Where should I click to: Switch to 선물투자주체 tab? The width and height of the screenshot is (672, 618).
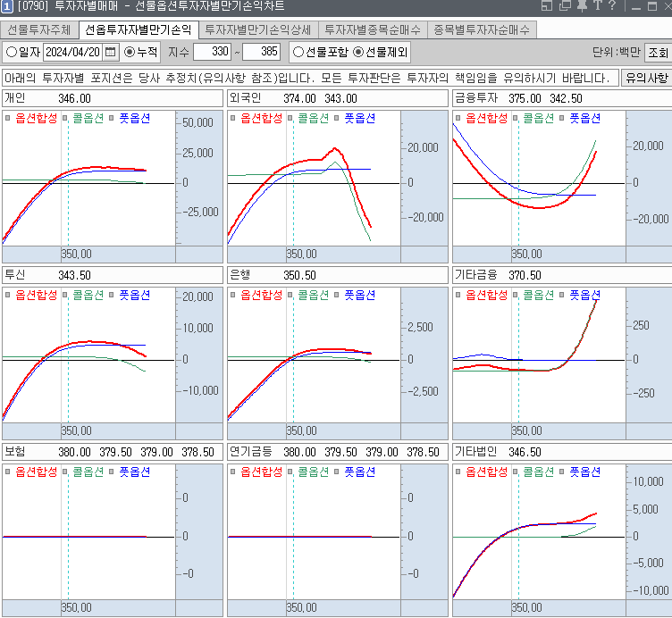(38, 29)
